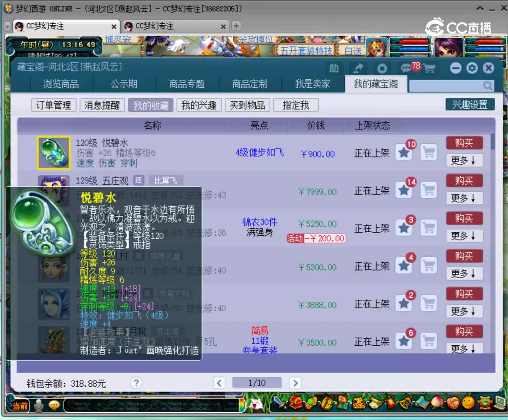
Task: Click the peach icon in bottom toolbar
Action: [x=437, y=403]
